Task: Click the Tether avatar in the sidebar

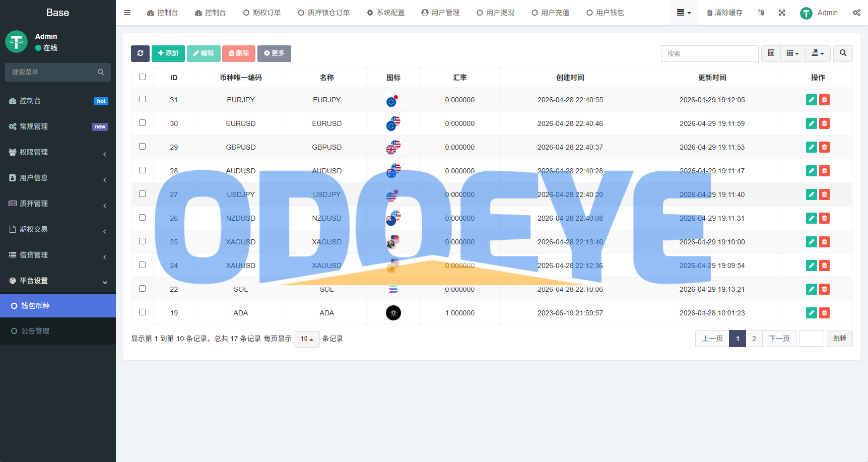Action: coord(16,41)
